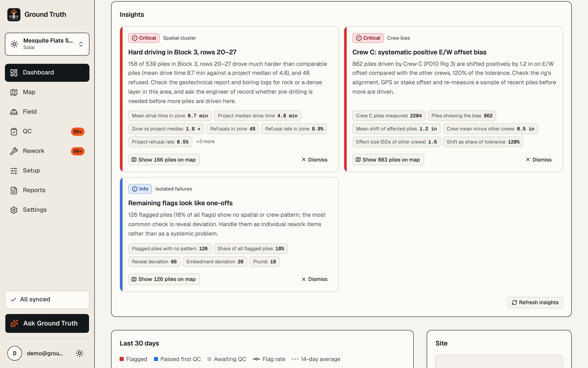The height and width of the screenshot is (368, 588).
Task: Click 'Crew C: systematic positive E/W offset bias' title
Action: (x=419, y=52)
